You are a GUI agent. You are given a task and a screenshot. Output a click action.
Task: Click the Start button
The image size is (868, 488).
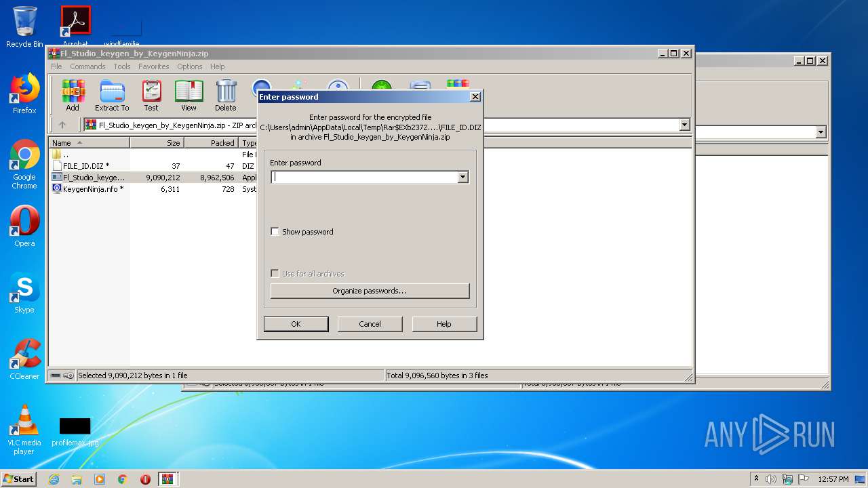click(18, 479)
